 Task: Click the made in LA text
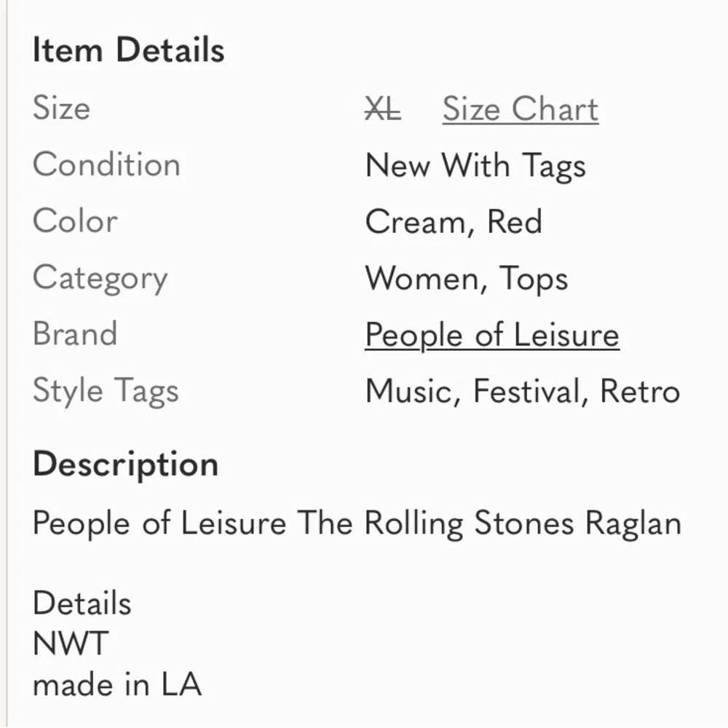tap(117, 684)
